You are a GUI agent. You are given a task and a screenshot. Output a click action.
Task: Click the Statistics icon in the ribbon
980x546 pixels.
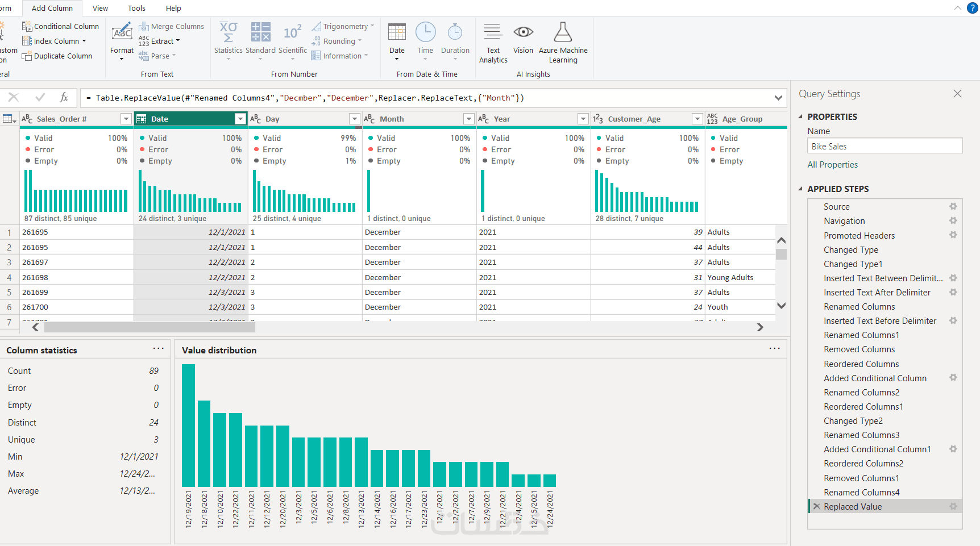(x=228, y=33)
